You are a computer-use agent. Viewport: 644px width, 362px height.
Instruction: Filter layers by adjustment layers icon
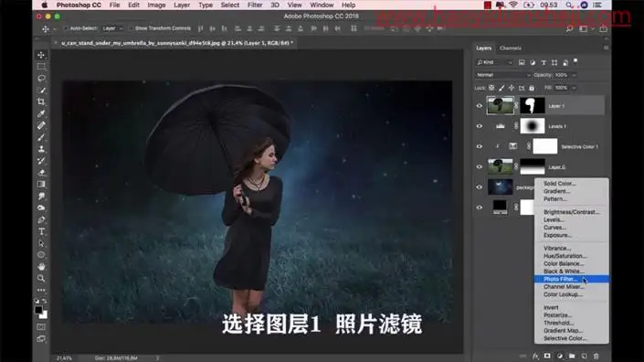pos(533,62)
